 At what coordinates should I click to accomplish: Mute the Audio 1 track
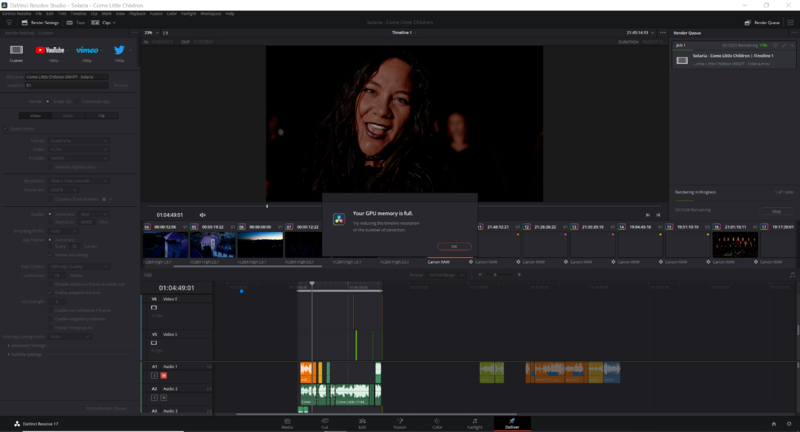[x=163, y=375]
